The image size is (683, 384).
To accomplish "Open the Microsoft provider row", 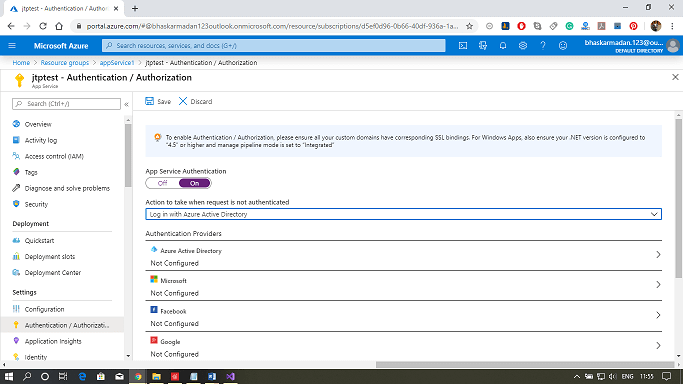I will pos(403,286).
